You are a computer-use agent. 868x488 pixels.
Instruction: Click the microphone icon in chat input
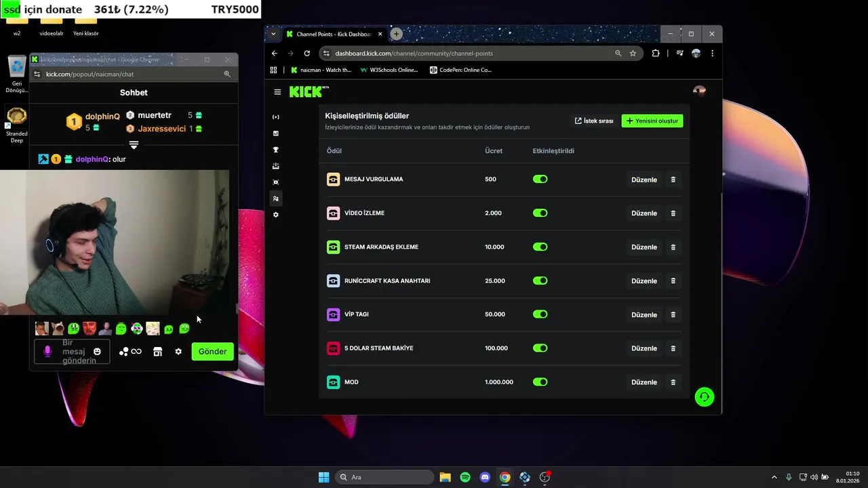click(47, 351)
